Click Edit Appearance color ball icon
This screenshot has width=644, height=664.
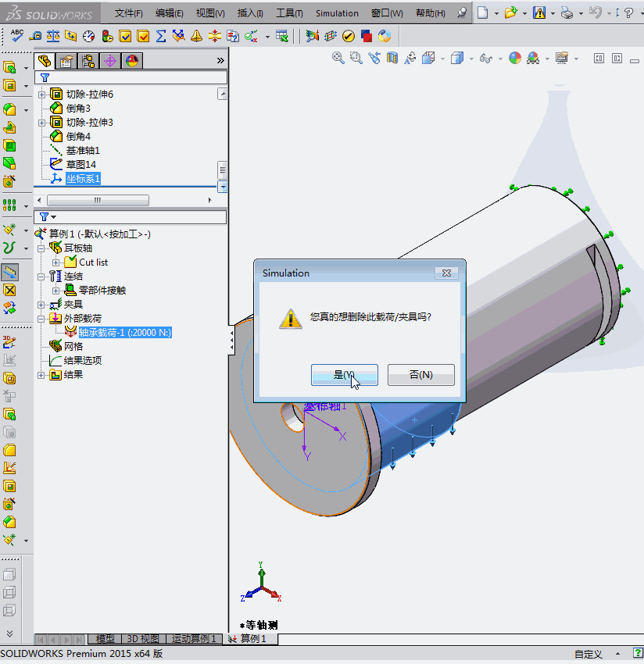[515, 58]
